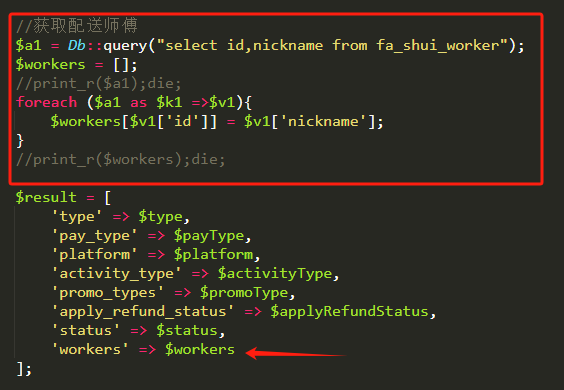
Task: Click the red arrow pointing at $workers
Action: tap(295, 353)
